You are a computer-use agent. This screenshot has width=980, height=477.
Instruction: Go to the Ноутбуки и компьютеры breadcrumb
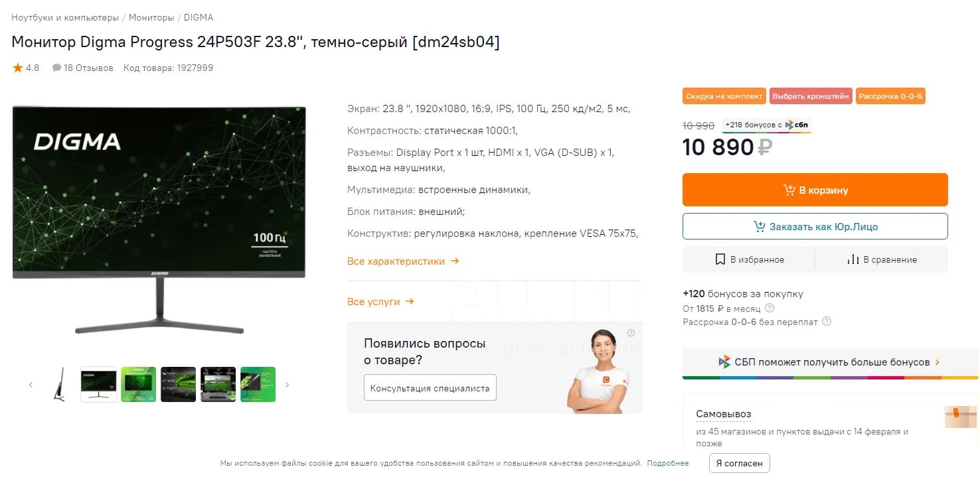point(65,17)
